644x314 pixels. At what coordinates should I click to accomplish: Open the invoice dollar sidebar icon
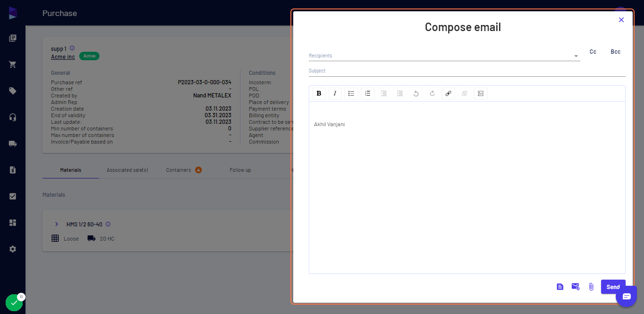pos(13,170)
